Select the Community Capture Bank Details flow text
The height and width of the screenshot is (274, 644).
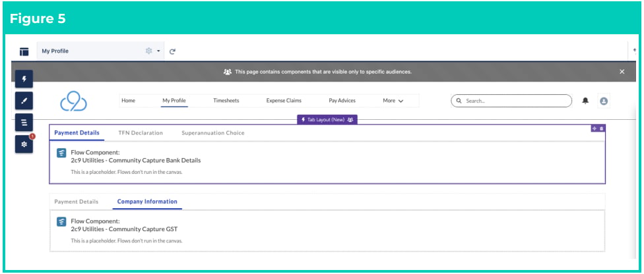click(x=135, y=160)
